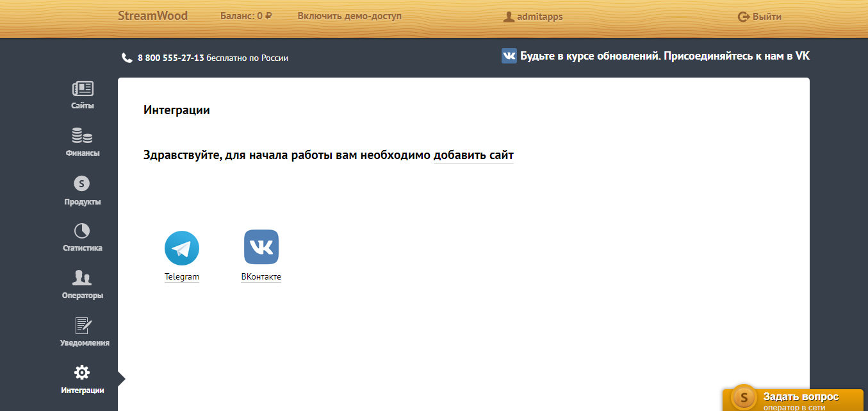Click the user avatar icon beside admitapps
The image size is (868, 411).
(x=509, y=17)
